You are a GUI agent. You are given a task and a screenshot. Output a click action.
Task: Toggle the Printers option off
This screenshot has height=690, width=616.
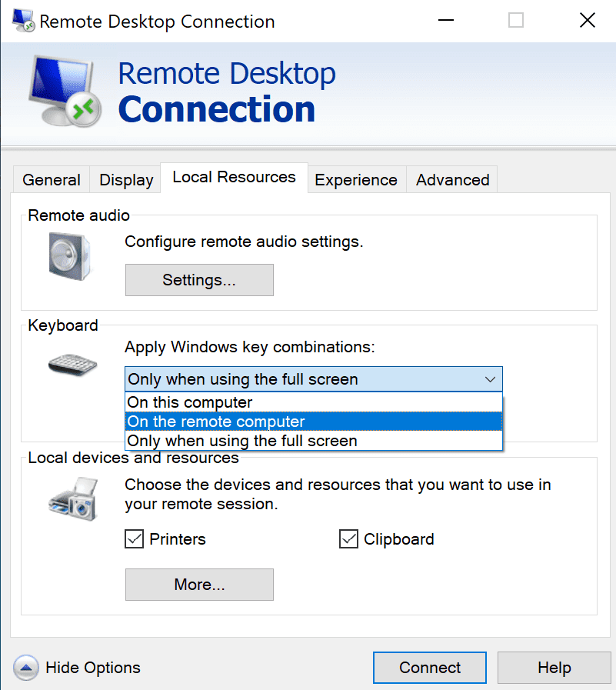133,539
